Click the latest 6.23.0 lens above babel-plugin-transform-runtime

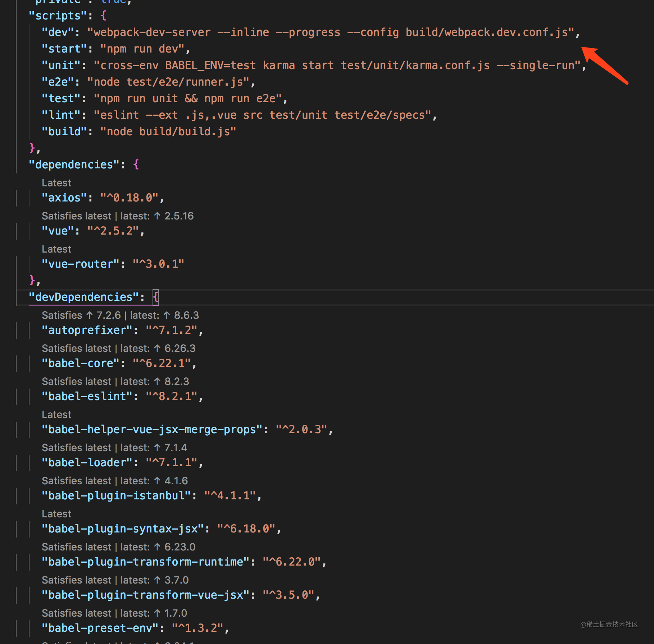(119, 547)
